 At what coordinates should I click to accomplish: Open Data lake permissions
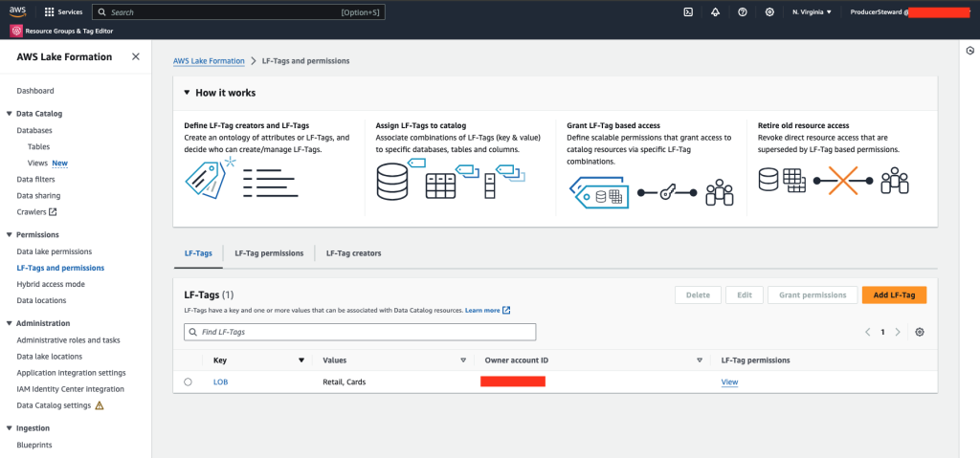[x=55, y=251]
